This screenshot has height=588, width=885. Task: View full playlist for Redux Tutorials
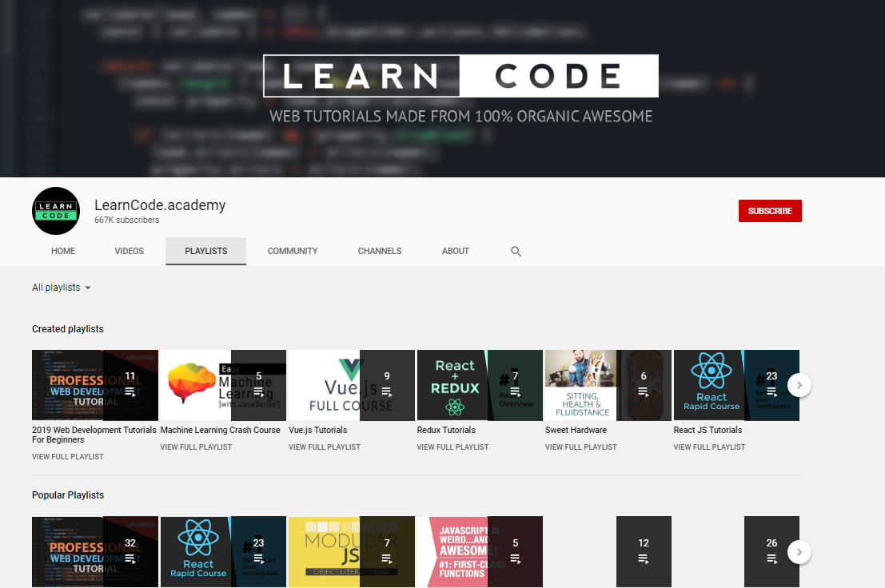point(452,447)
